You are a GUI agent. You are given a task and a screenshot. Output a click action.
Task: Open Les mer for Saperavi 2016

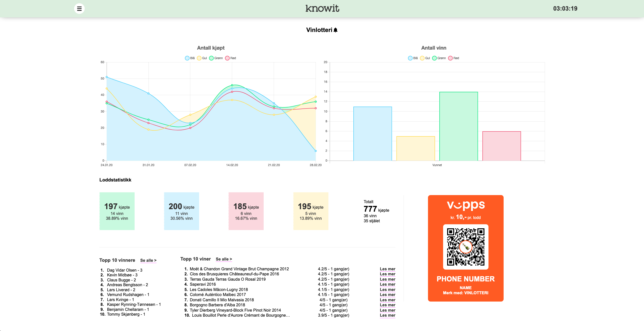click(x=387, y=284)
